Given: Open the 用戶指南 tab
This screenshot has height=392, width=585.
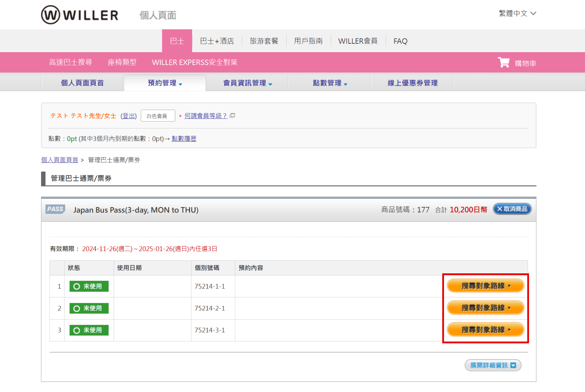Looking at the screenshot, I should tap(308, 41).
